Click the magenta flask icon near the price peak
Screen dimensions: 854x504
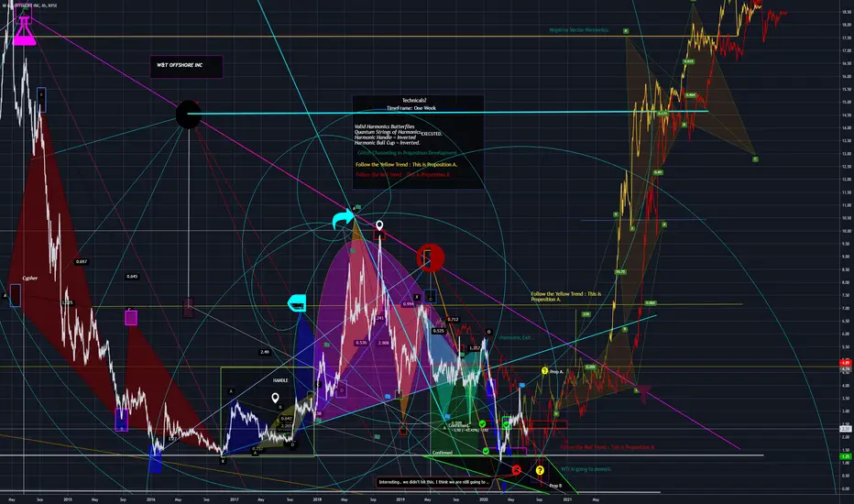pyautogui.click(x=24, y=31)
